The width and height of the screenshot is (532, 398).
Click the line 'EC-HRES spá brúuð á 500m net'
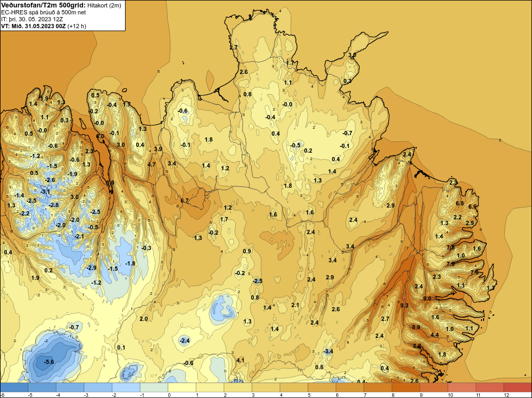pyautogui.click(x=44, y=12)
